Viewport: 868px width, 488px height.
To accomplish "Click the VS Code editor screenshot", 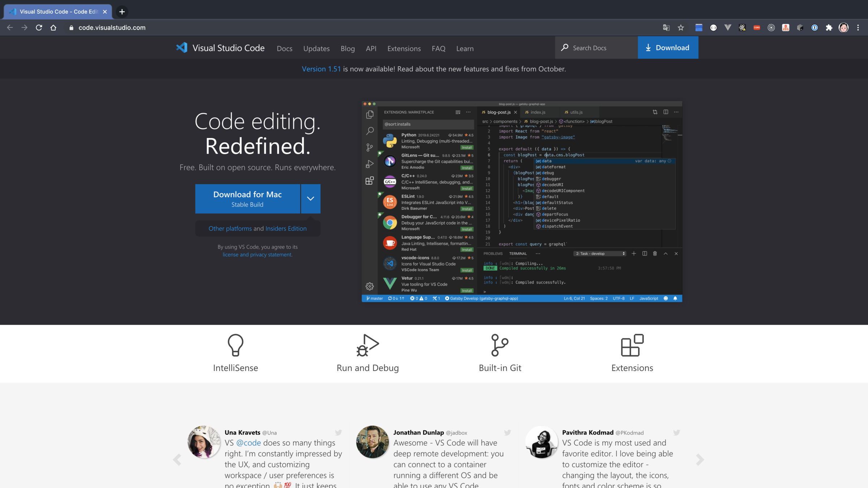I will 522,201.
